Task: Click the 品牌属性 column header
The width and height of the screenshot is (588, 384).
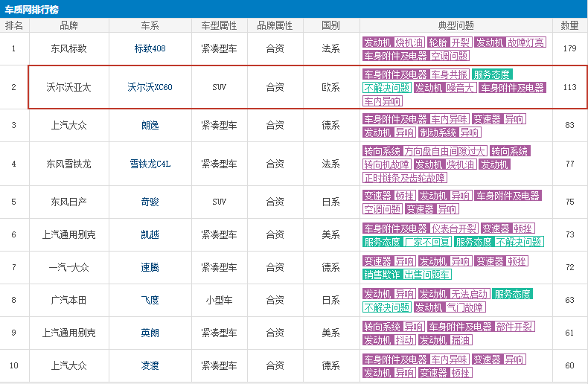Action: click(x=275, y=25)
